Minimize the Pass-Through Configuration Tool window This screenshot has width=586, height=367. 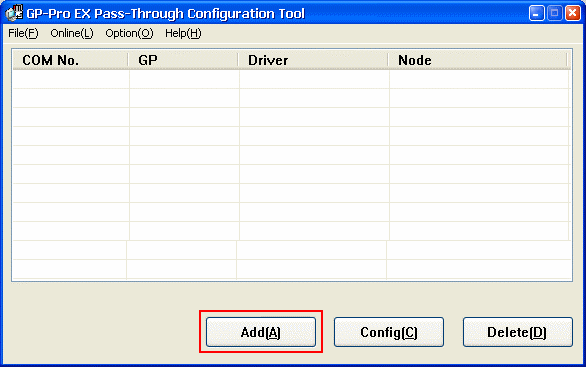pos(536,13)
